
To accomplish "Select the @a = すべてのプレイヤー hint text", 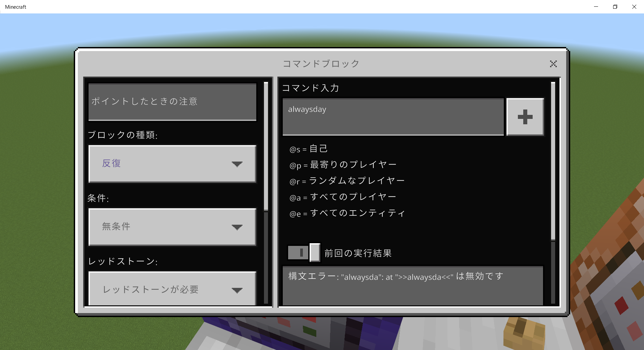I will click(x=343, y=197).
